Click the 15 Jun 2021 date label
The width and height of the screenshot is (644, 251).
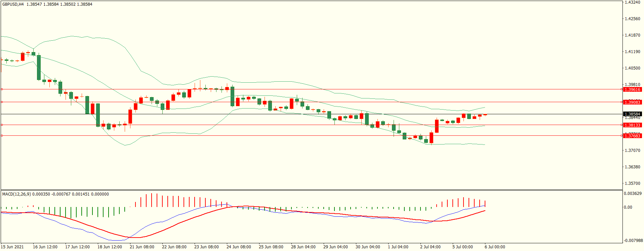point(12,247)
